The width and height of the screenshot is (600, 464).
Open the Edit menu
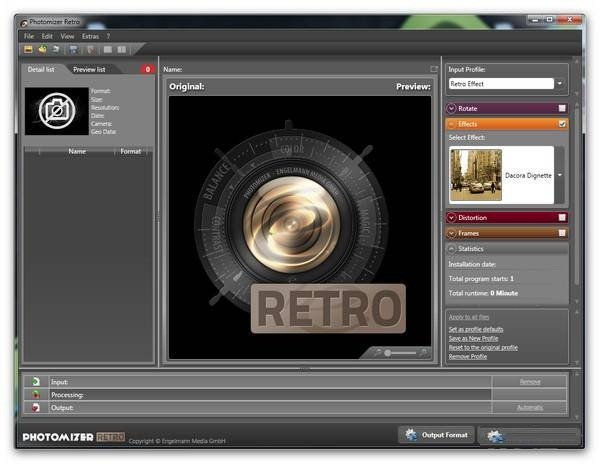47,36
